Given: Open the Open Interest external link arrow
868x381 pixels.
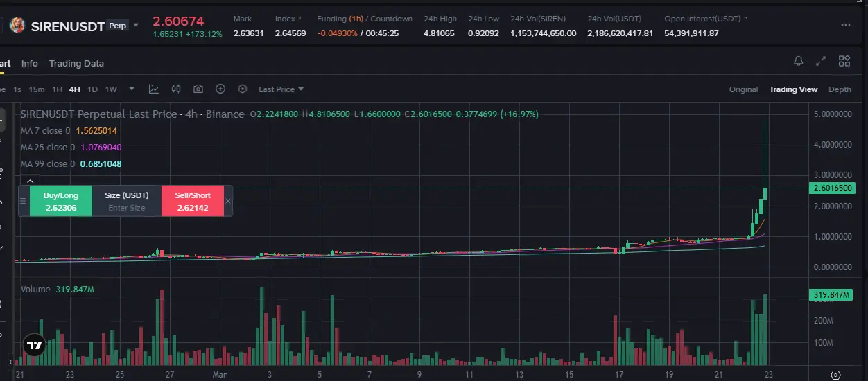Looking at the screenshot, I should click(745, 19).
